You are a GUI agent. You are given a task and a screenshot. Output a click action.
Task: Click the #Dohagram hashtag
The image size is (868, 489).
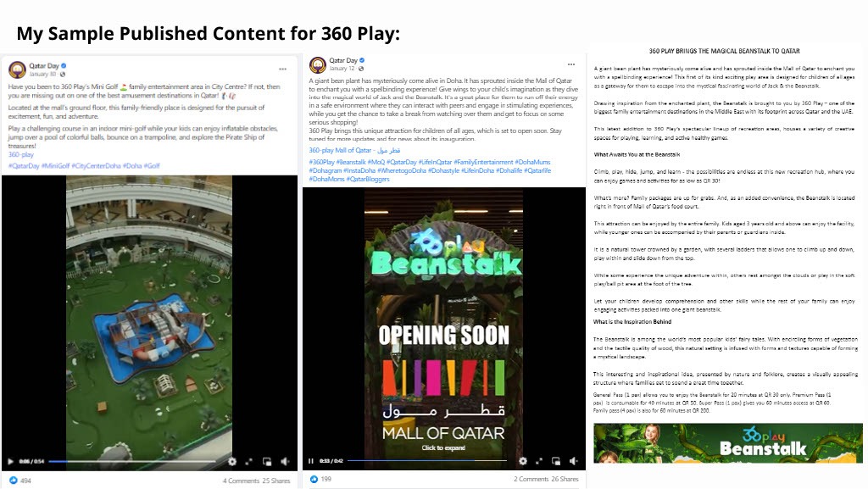point(325,170)
